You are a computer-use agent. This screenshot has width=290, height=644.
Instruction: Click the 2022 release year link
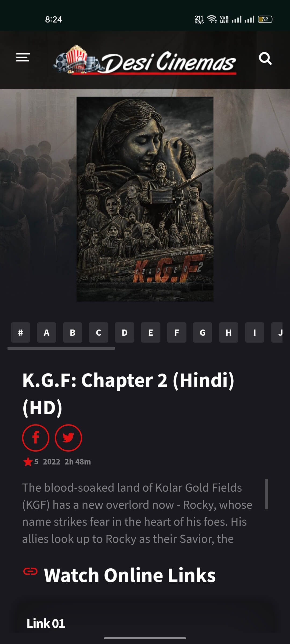pyautogui.click(x=52, y=462)
